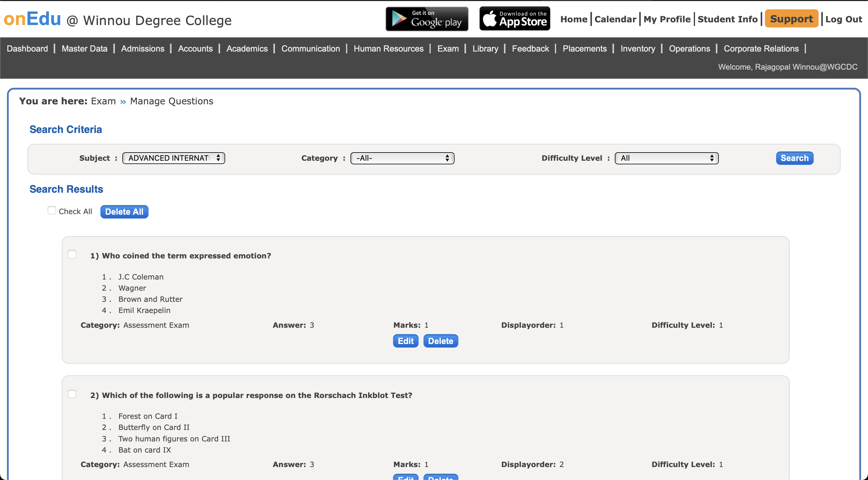Edit the expressed emotion question
868x480 pixels.
[x=405, y=341]
